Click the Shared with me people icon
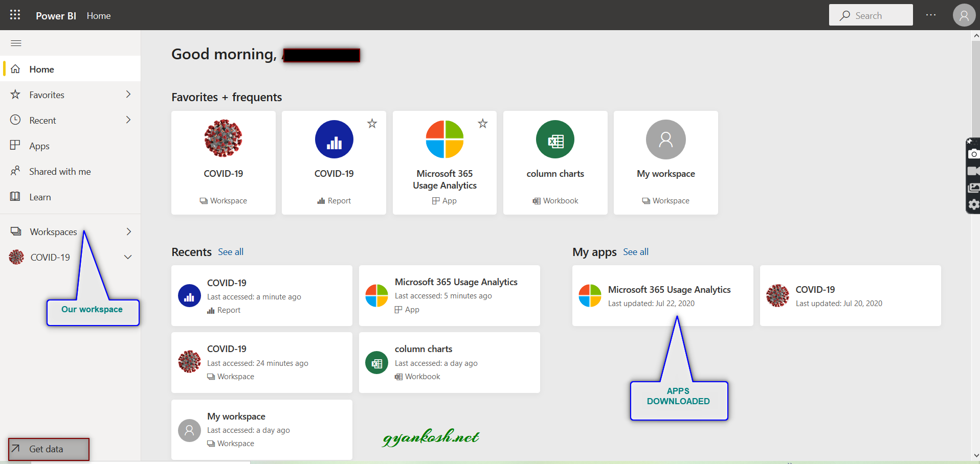The width and height of the screenshot is (980, 464). (x=15, y=171)
